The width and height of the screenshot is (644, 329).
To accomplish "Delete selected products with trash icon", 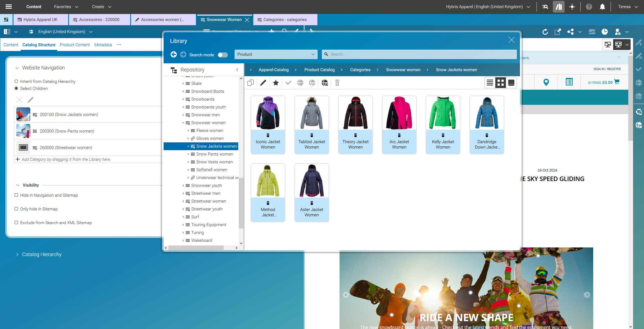I will click(337, 83).
